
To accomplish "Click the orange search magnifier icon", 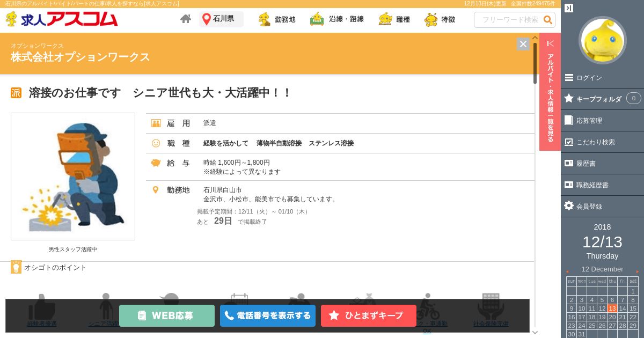I will tap(548, 20).
